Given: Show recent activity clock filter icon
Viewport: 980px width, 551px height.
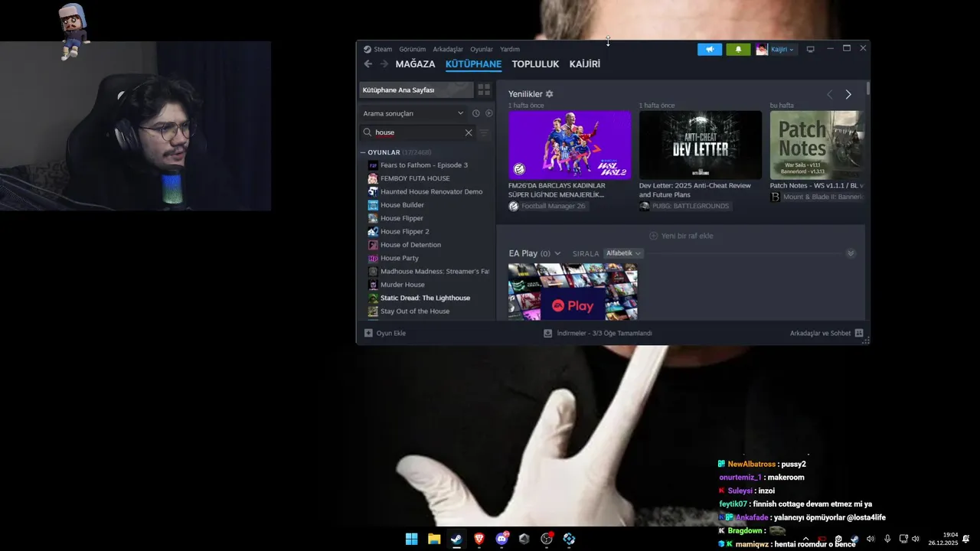Looking at the screenshot, I should (x=475, y=113).
